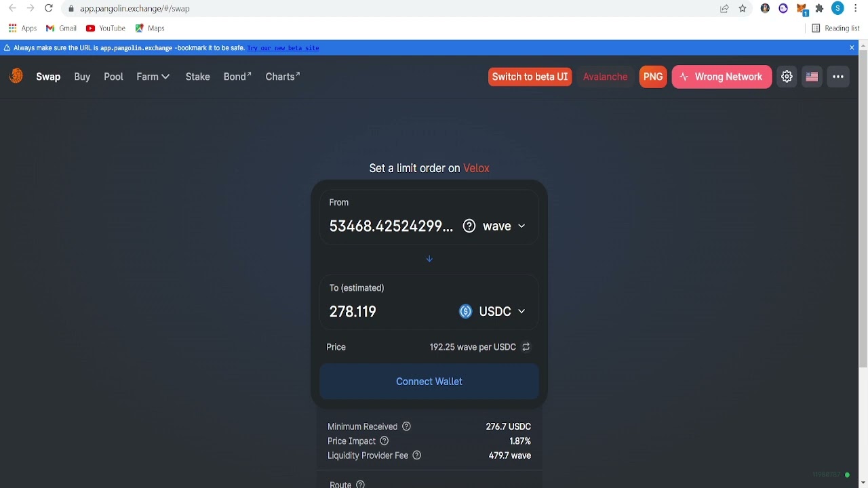The width and height of the screenshot is (868, 488).
Task: Click Switch to beta UI button
Action: pos(530,77)
